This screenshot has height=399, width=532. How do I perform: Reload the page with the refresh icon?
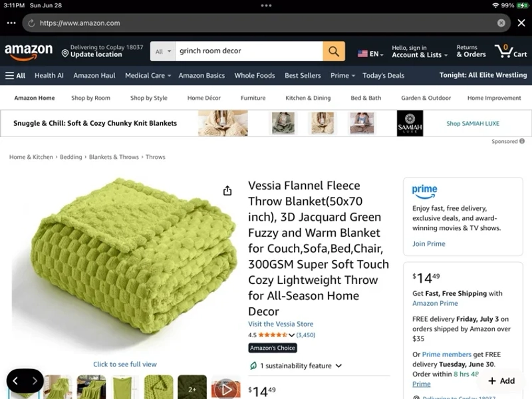pyautogui.click(x=31, y=23)
